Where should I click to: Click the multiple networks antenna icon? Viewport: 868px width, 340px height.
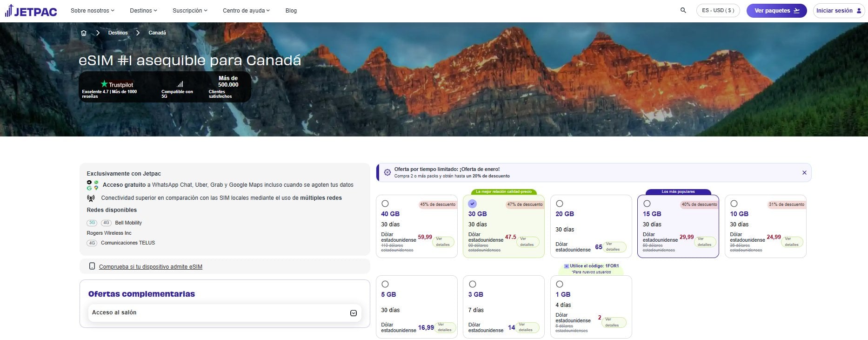click(x=91, y=198)
